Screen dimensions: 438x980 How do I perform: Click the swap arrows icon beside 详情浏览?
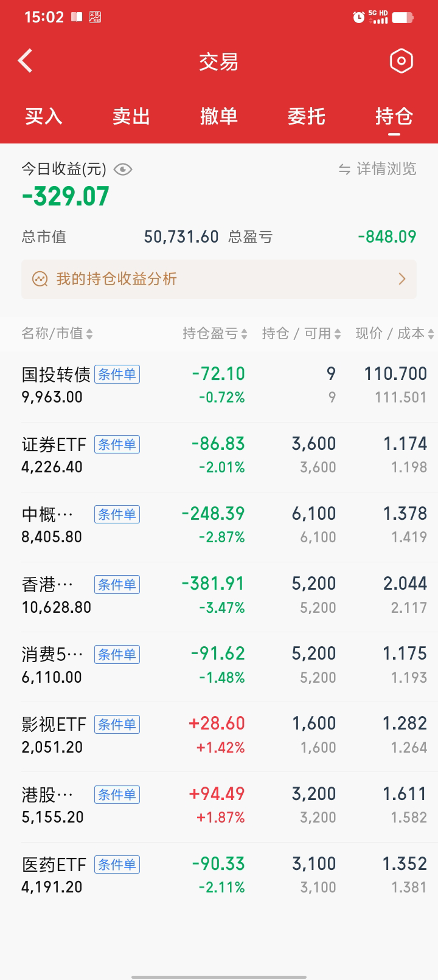tap(344, 169)
